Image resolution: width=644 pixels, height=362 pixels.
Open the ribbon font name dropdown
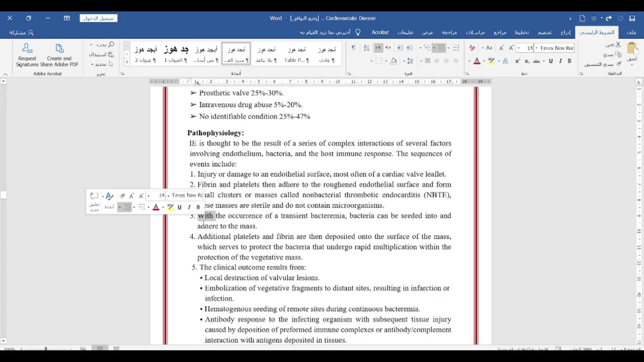pyautogui.click(x=537, y=48)
